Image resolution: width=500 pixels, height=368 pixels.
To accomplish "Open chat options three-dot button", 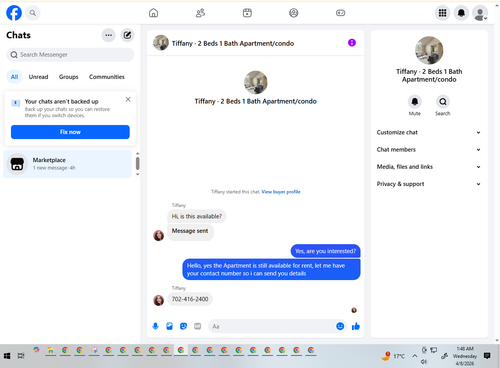I will coord(108,35).
